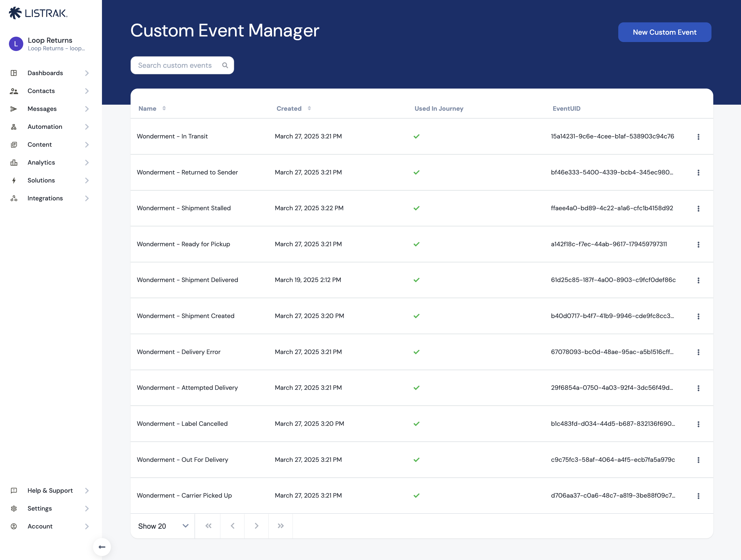The image size is (741, 560).
Task: Expand the Contacts menu chevron
Action: pyautogui.click(x=87, y=91)
